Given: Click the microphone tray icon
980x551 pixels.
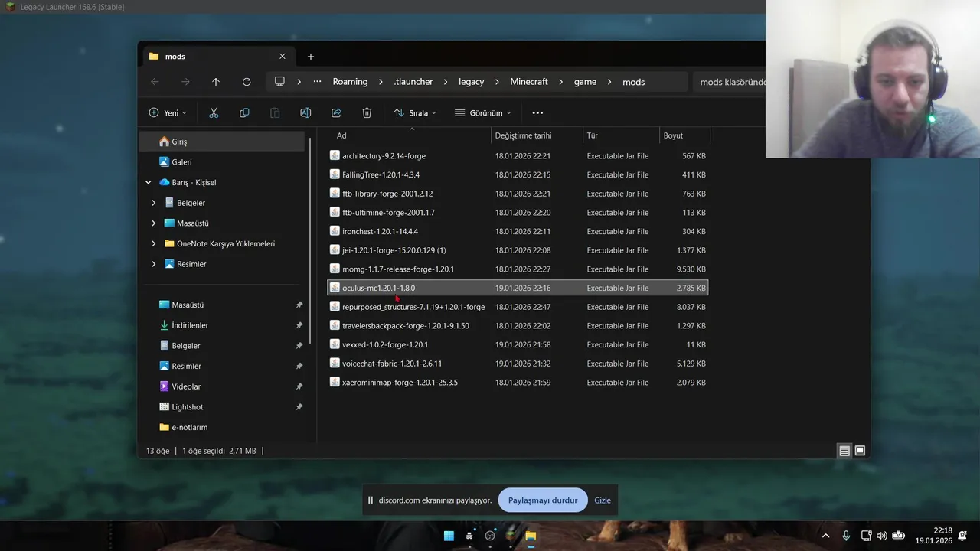Looking at the screenshot, I should pyautogui.click(x=846, y=536).
